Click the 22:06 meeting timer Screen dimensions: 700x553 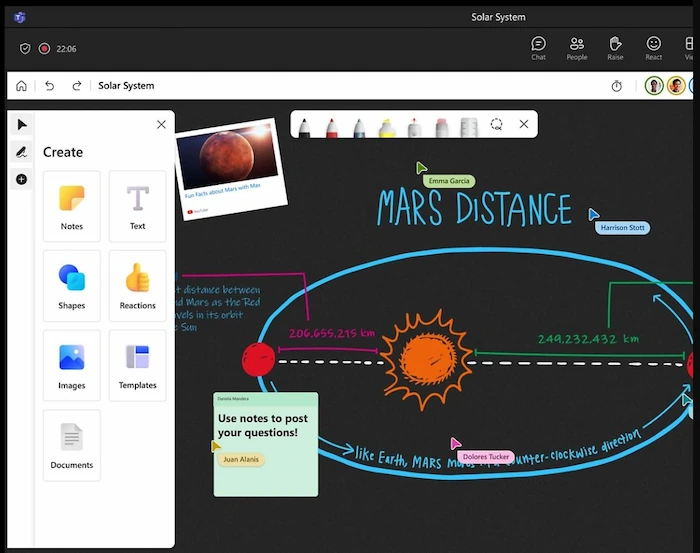[66, 49]
